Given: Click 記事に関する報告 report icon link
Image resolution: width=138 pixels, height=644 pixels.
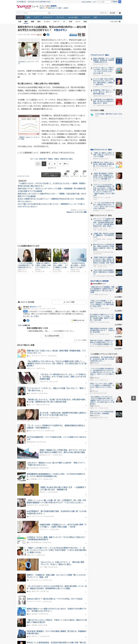Looking at the screenshot, I should coord(23,176).
